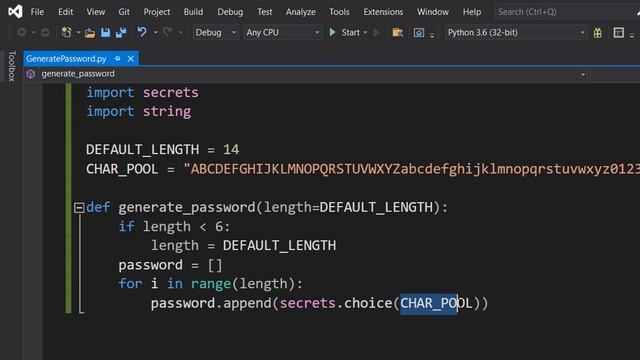Click the purple generate_password member icon

point(31,74)
